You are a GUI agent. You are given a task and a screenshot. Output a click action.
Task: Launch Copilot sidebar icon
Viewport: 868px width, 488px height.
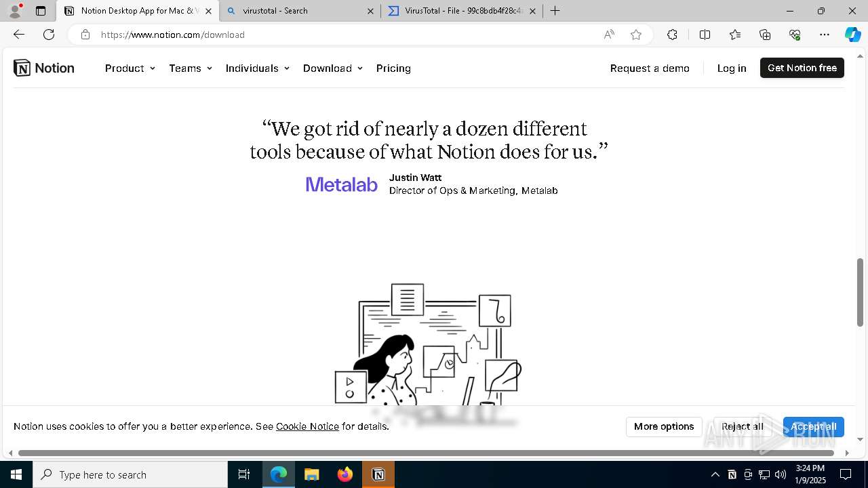[x=852, y=35]
